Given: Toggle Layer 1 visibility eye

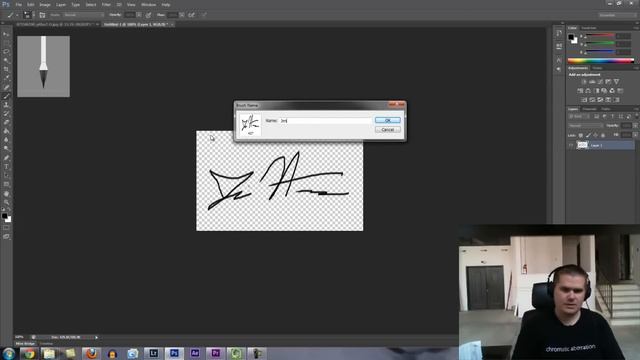Looking at the screenshot, I should pyautogui.click(x=571, y=145).
